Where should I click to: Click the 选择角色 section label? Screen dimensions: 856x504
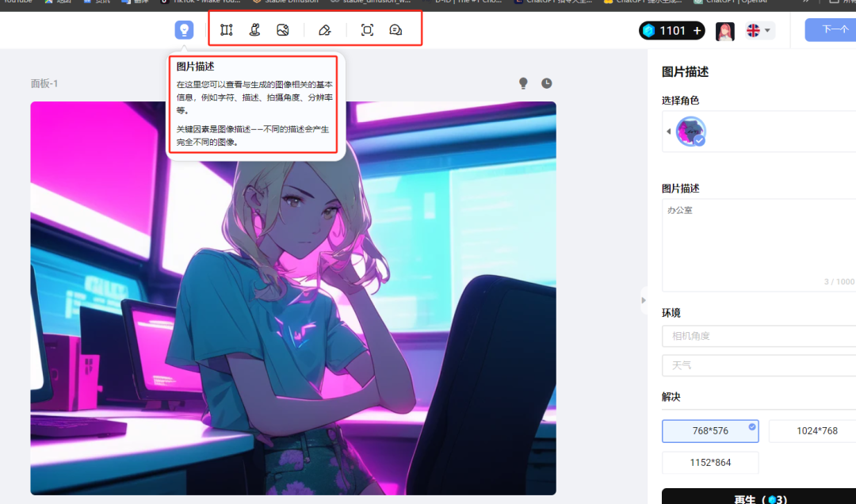click(680, 101)
